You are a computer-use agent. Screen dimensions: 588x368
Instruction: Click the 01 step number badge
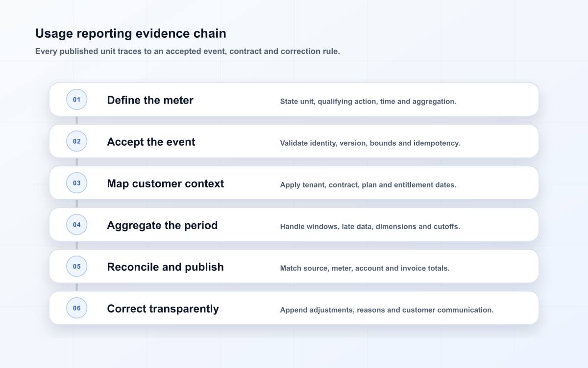77,100
